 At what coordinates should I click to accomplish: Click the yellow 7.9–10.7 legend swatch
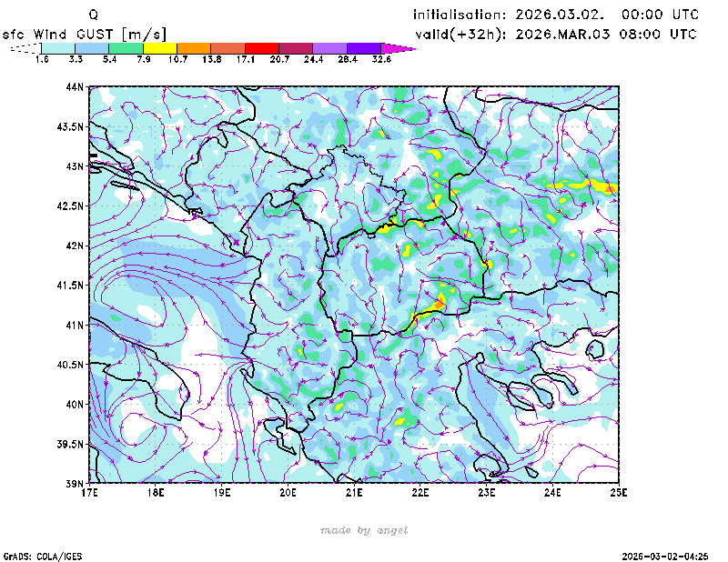click(160, 47)
